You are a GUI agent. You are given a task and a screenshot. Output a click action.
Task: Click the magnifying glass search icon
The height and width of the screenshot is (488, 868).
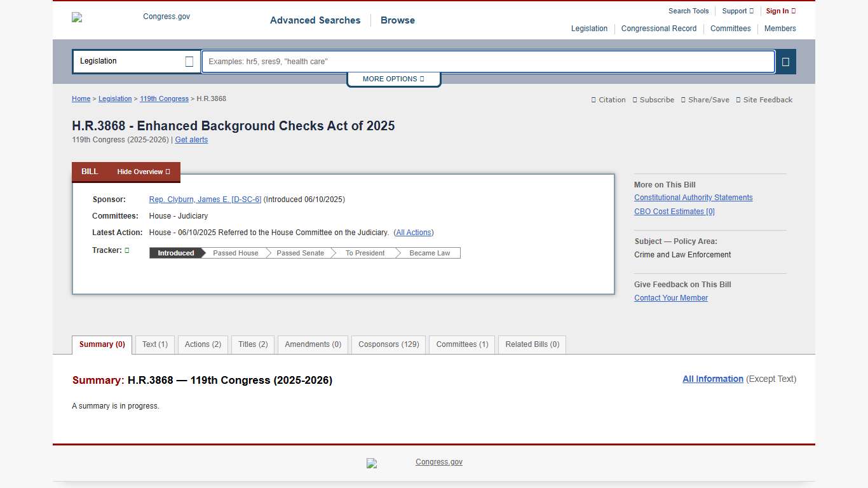click(x=785, y=61)
